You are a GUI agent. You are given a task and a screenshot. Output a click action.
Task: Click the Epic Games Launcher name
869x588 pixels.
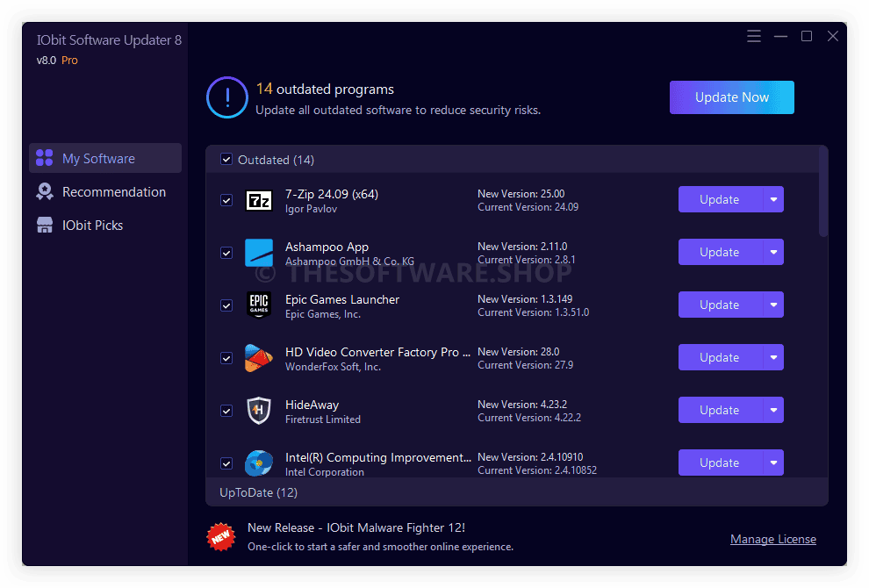click(342, 299)
